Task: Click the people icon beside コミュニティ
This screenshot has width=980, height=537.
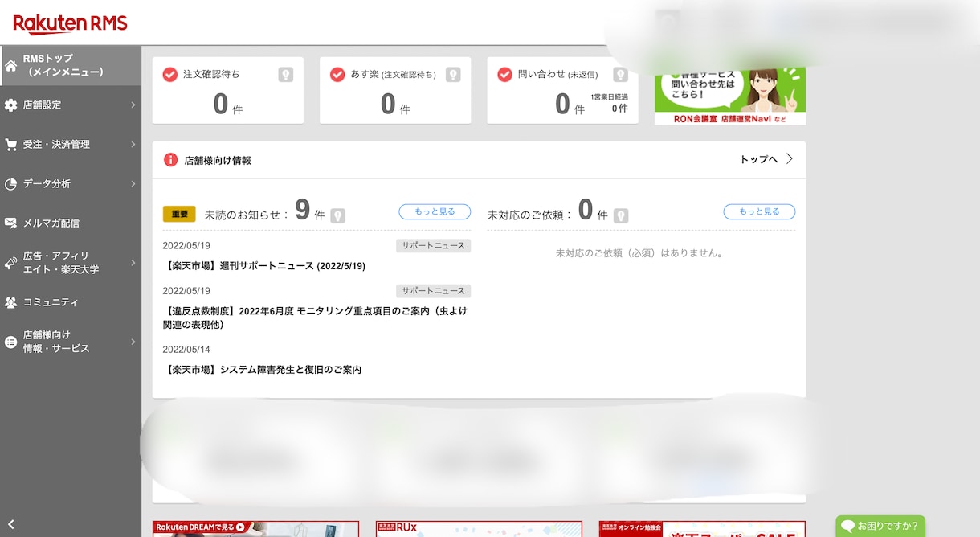Action: [x=10, y=302]
